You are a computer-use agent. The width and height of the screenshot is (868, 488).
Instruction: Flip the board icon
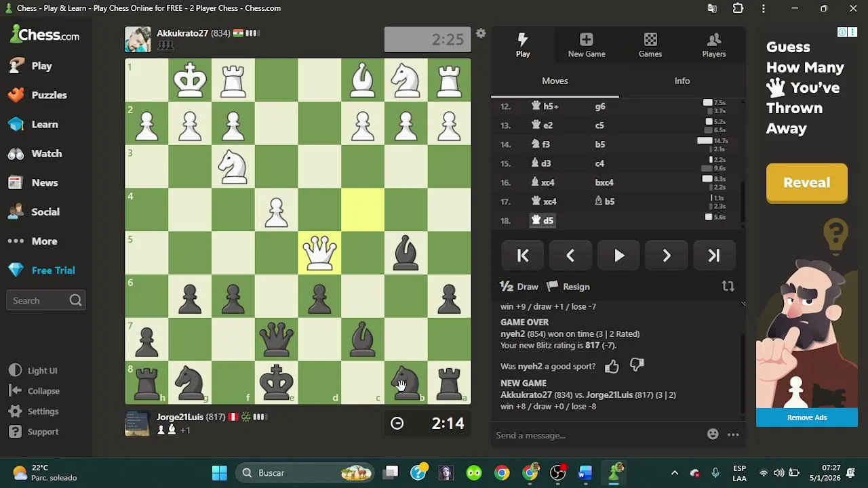click(x=728, y=287)
